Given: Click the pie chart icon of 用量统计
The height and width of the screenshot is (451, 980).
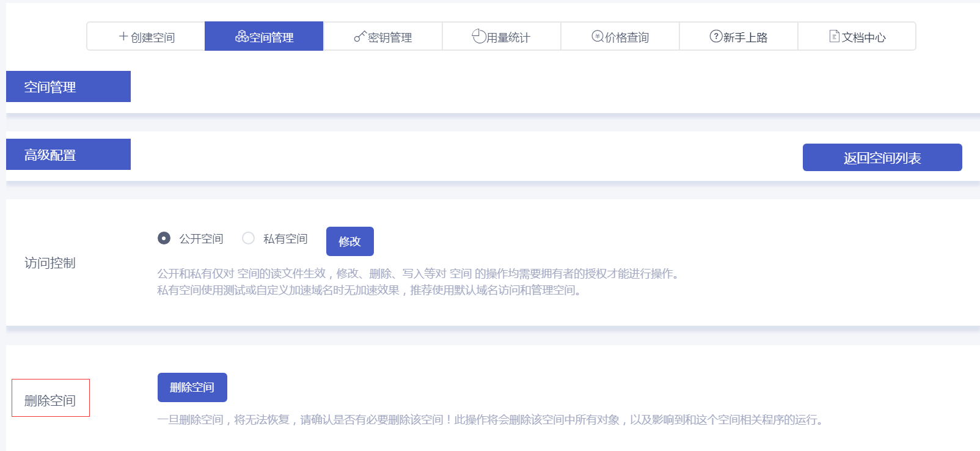Looking at the screenshot, I should 478,37.
